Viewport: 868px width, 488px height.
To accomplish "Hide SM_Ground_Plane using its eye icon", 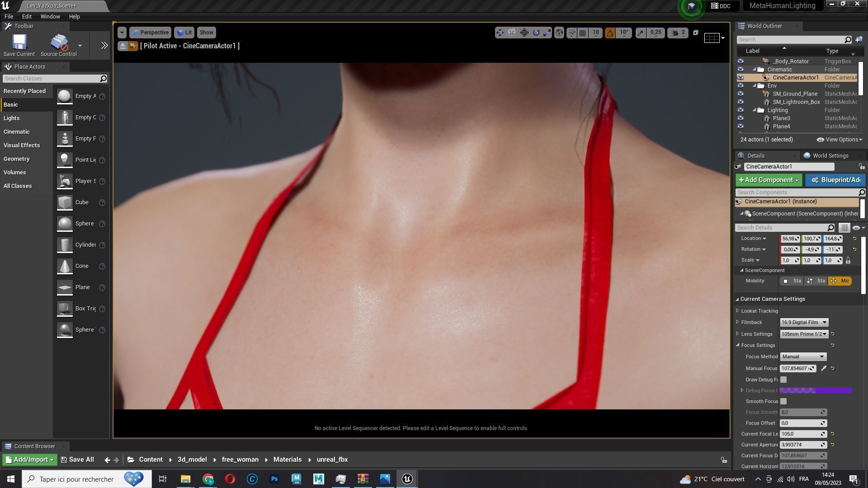I will click(740, 94).
